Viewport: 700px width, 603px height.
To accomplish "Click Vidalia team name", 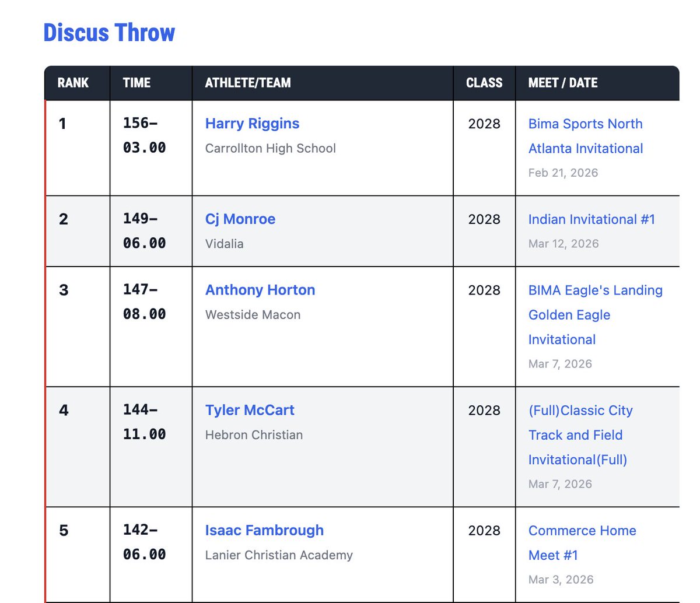I will pos(225,244).
